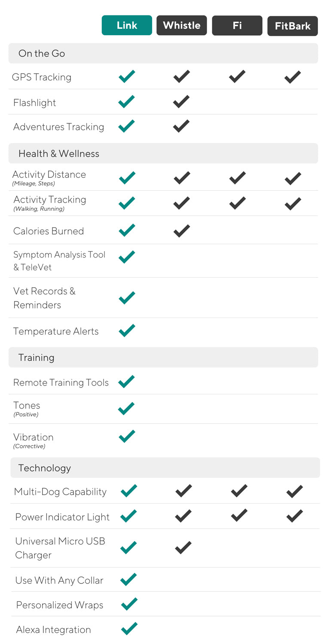330x644 pixels.
Task: Select the Link column header
Action: [x=127, y=25]
